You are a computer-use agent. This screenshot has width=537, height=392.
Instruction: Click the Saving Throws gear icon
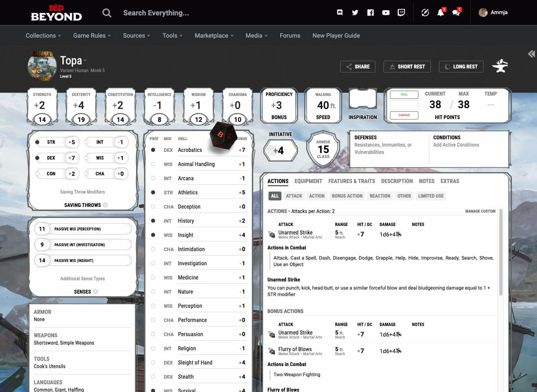(105, 205)
